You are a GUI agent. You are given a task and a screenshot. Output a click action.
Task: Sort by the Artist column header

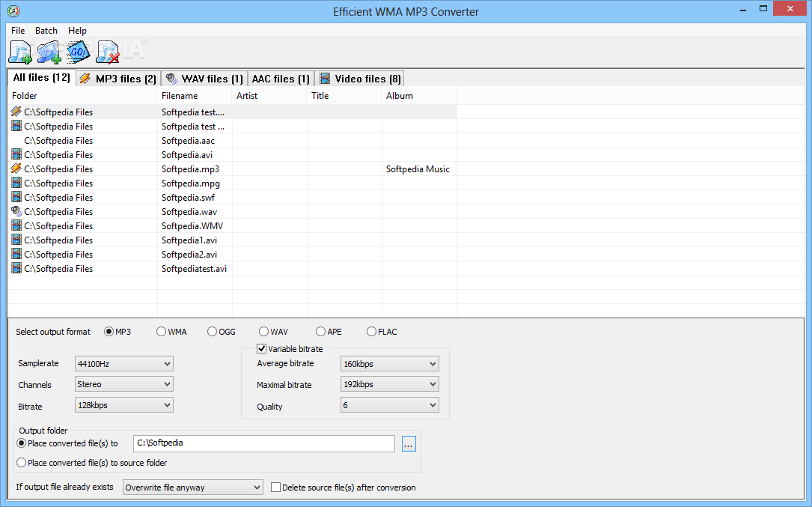[269, 95]
